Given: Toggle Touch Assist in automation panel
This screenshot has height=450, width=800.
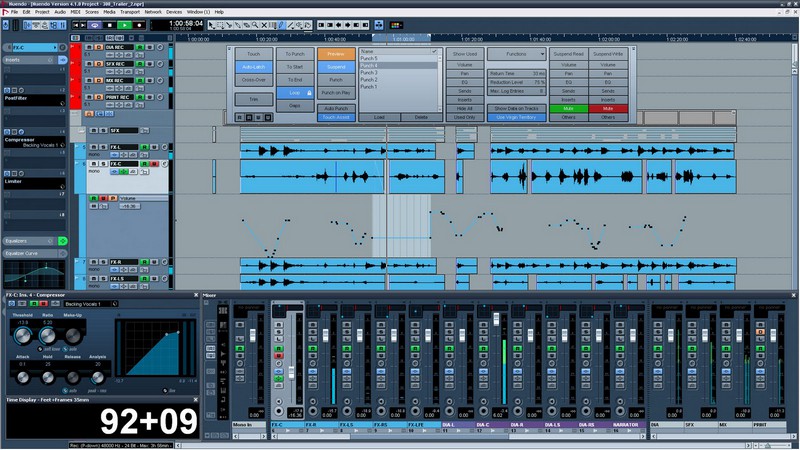Looking at the screenshot, I should click(337, 117).
